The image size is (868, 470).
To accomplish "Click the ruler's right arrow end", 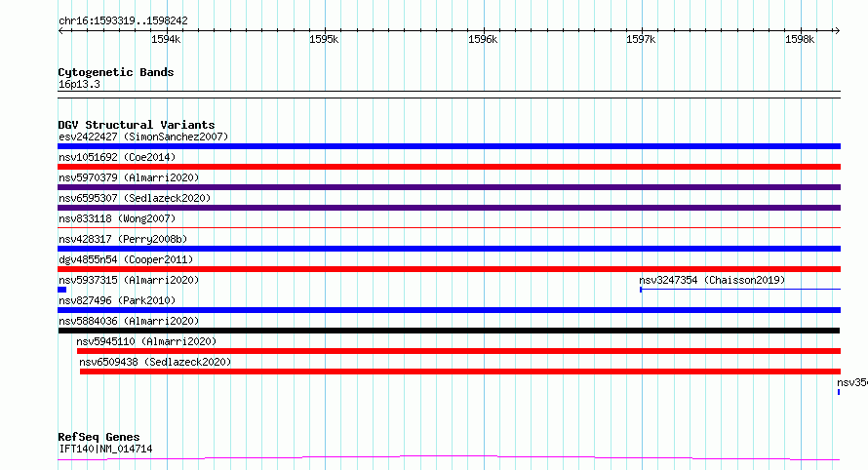I will click(x=837, y=31).
